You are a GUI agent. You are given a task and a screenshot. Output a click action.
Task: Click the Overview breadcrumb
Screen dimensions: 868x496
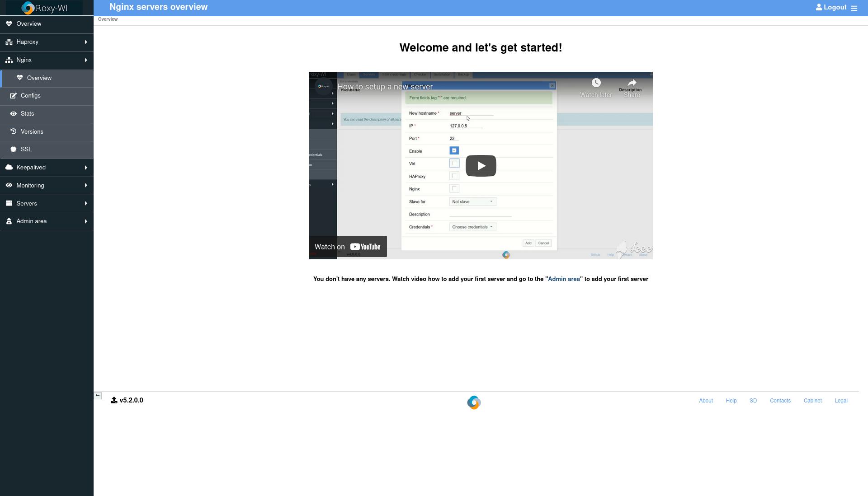click(108, 19)
